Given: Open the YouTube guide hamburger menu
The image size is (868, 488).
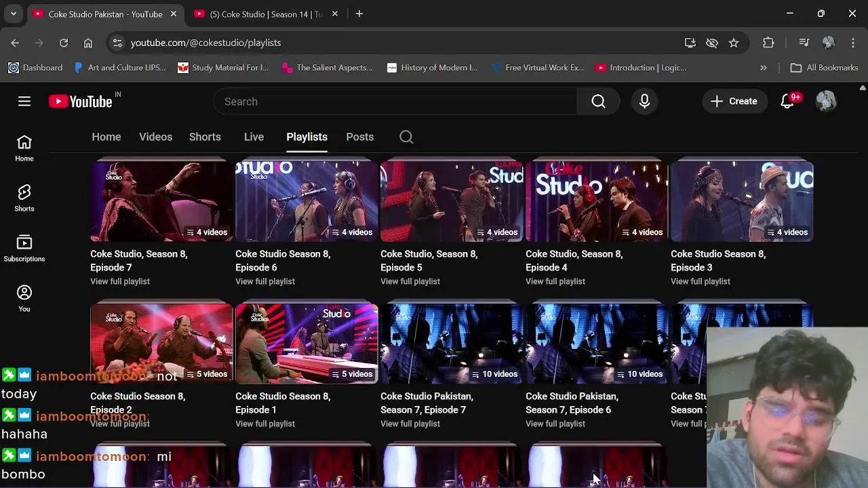Looking at the screenshot, I should coord(24,102).
